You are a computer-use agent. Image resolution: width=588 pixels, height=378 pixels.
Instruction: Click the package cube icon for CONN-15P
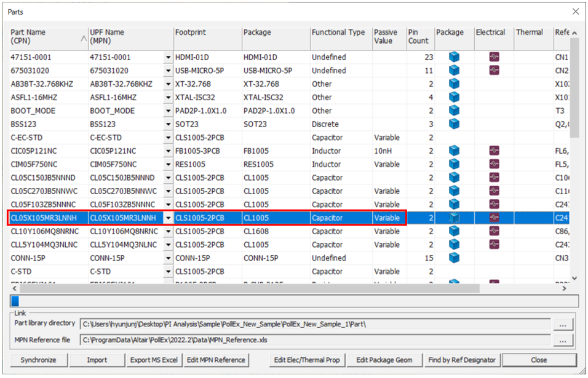tap(454, 258)
